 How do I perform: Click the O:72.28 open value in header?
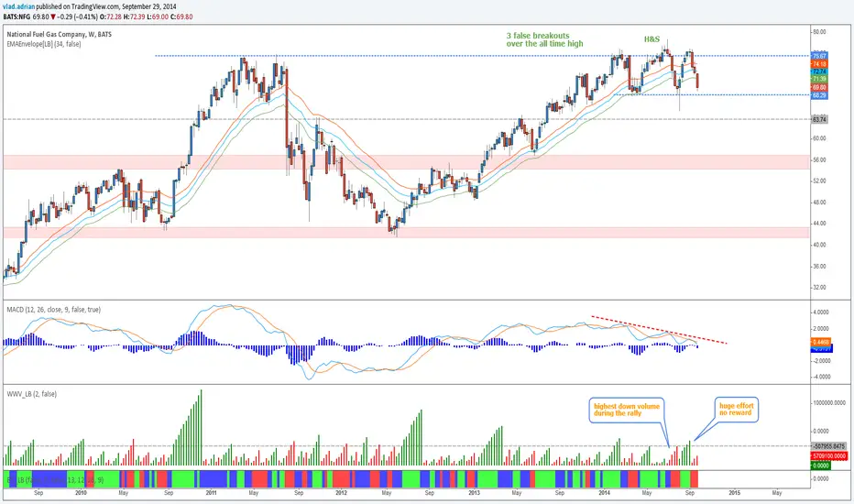coord(111,16)
